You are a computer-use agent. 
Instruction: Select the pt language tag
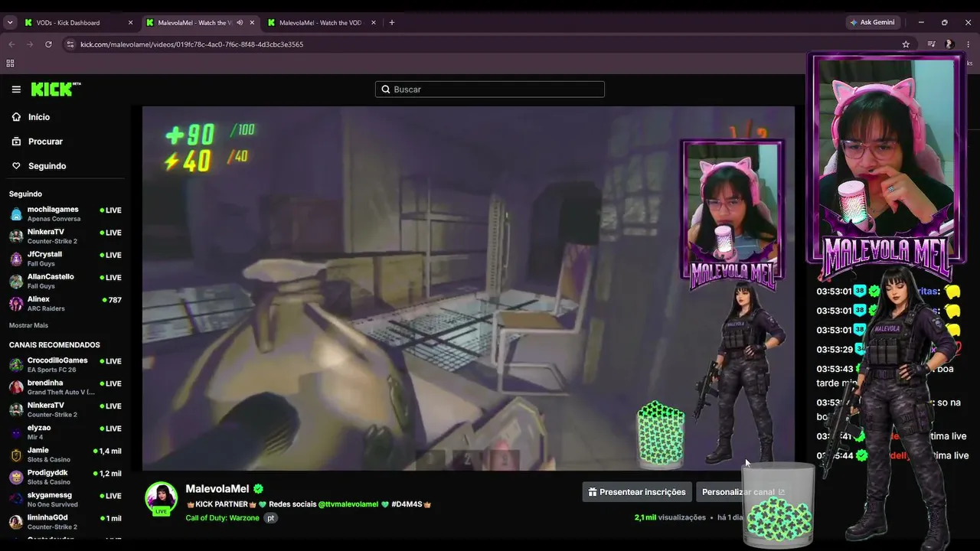point(270,518)
